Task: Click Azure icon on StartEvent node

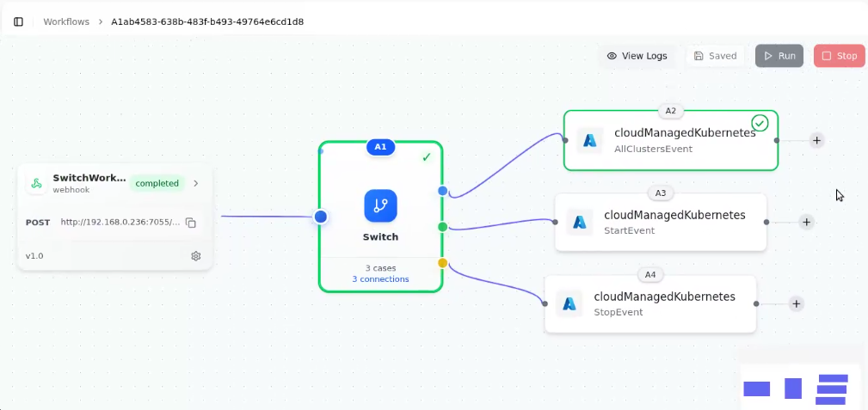Action: (580, 222)
